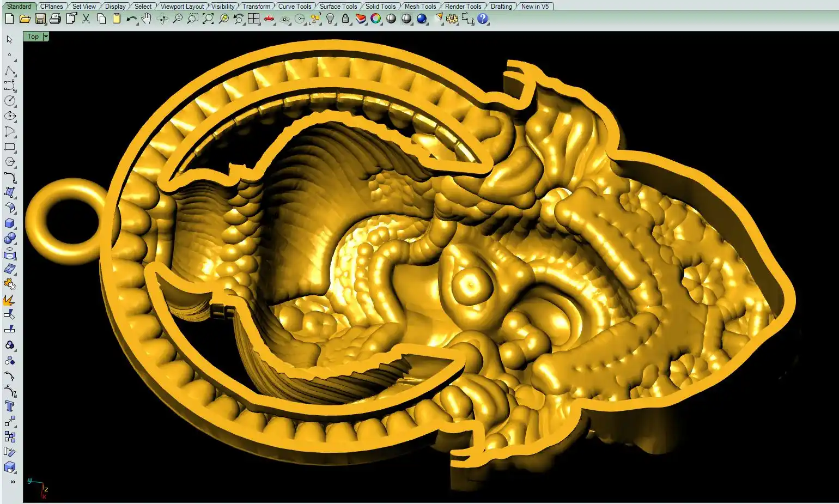839x504 pixels.
Task: Click the Zoom Extents icon
Action: click(208, 19)
